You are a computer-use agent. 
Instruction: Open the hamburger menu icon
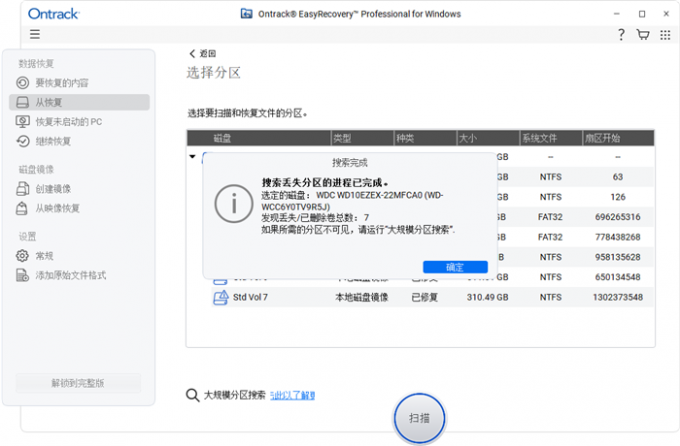tap(35, 34)
